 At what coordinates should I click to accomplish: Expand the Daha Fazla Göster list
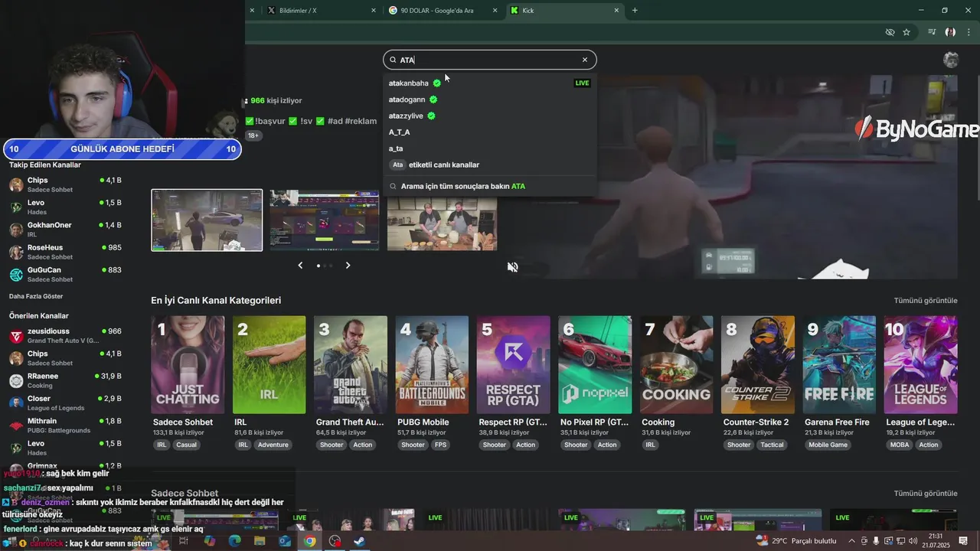[x=36, y=296]
